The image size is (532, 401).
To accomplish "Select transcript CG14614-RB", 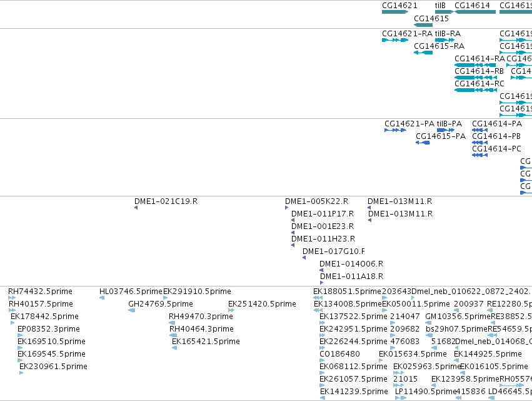I will click(475, 78).
